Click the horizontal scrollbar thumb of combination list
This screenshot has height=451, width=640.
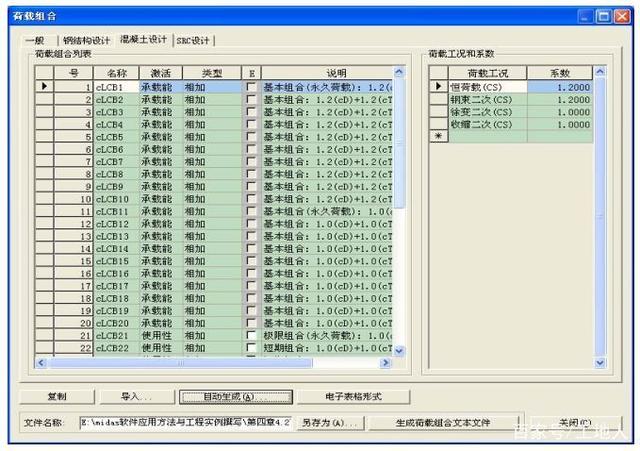[180, 362]
